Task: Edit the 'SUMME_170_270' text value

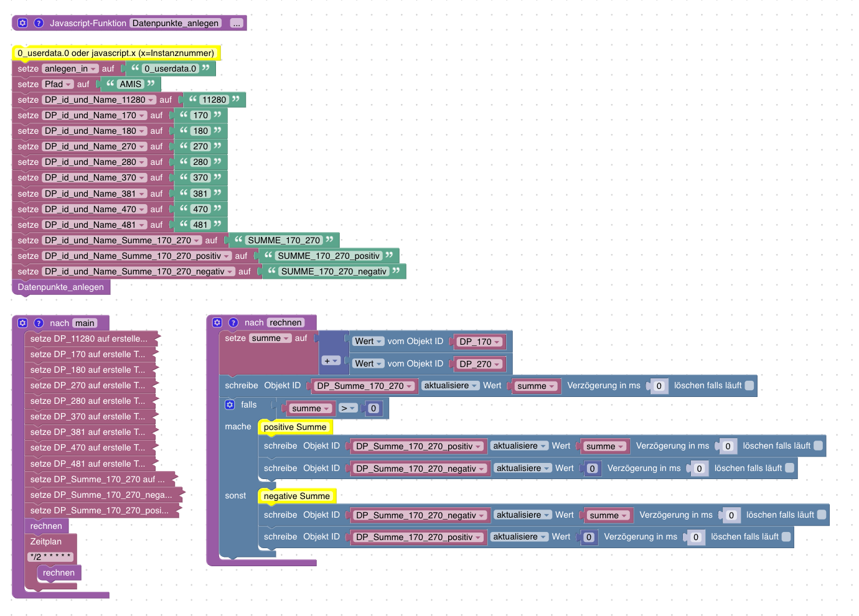Action: 284,240
